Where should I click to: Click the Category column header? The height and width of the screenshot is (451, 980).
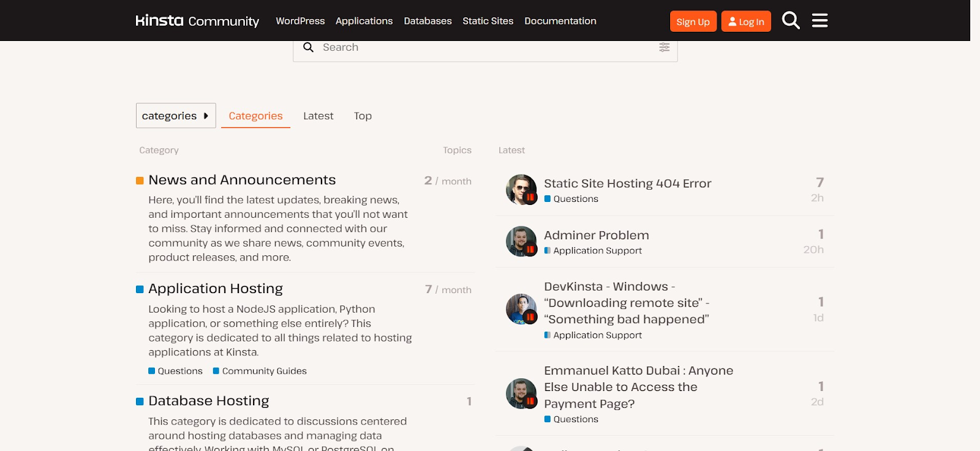point(159,150)
